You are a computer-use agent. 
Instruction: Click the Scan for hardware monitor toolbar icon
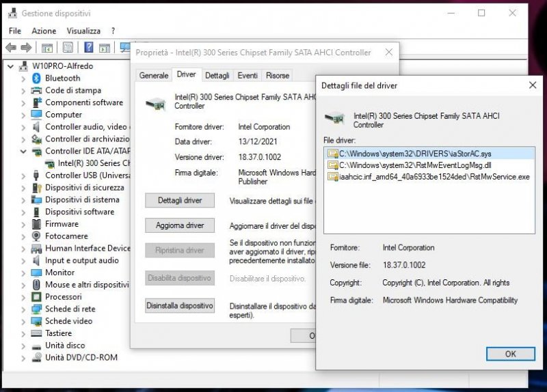coord(124,47)
